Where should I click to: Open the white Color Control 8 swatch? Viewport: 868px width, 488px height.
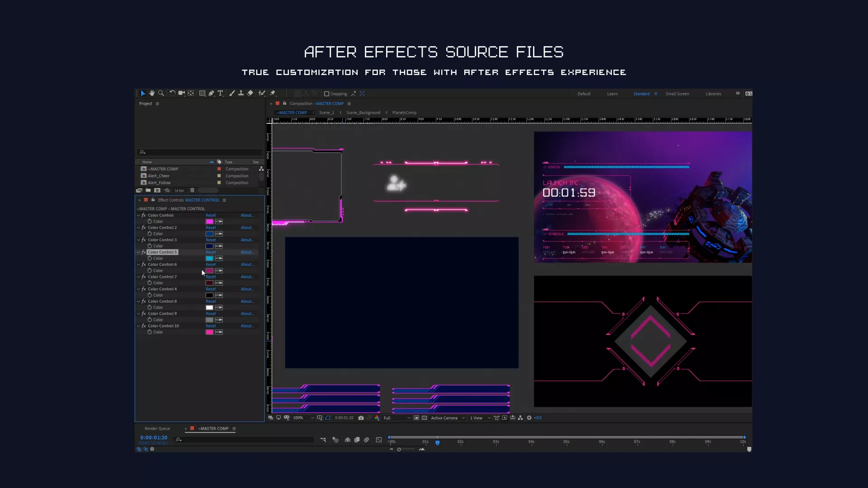tap(209, 308)
